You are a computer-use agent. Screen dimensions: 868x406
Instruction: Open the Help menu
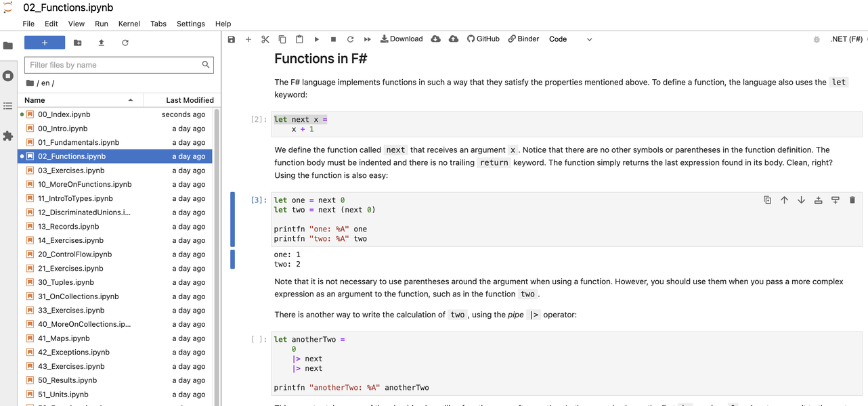(223, 24)
